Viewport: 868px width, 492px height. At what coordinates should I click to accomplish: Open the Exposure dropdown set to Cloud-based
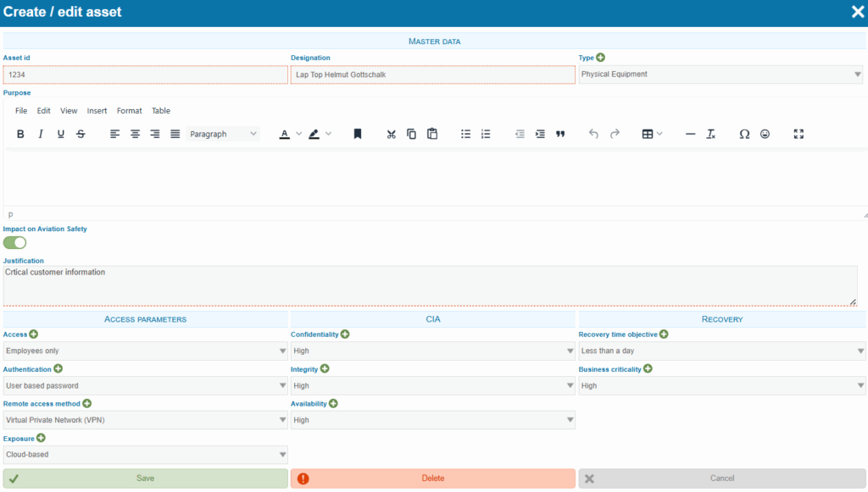point(146,455)
